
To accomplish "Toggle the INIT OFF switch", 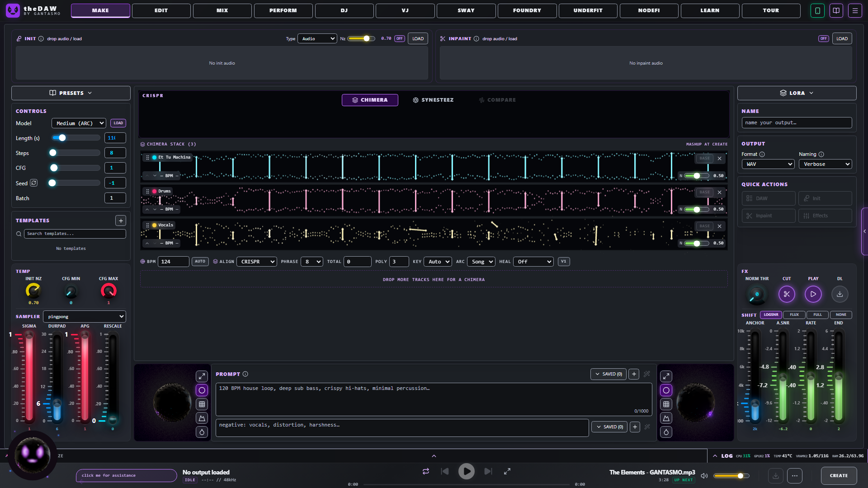I will click(x=399, y=39).
